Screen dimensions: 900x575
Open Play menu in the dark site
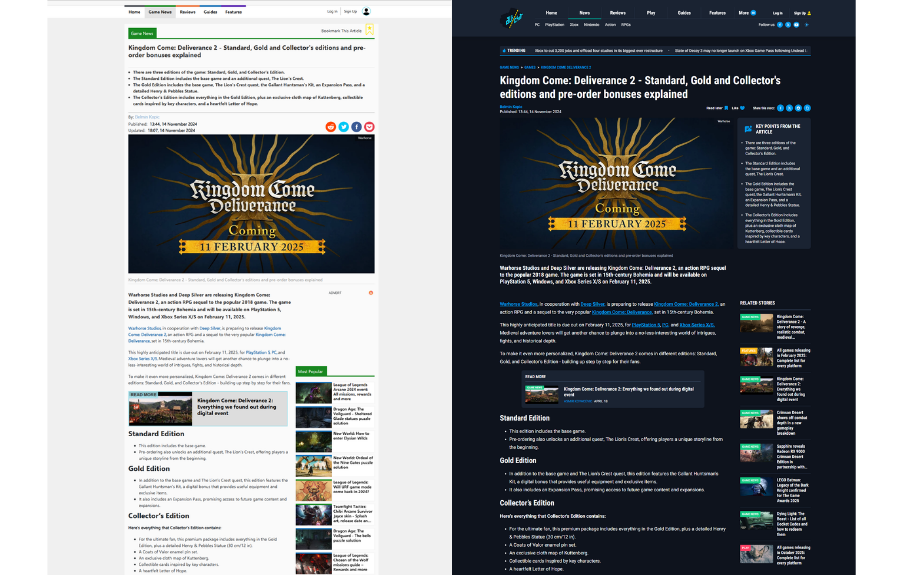651,13
